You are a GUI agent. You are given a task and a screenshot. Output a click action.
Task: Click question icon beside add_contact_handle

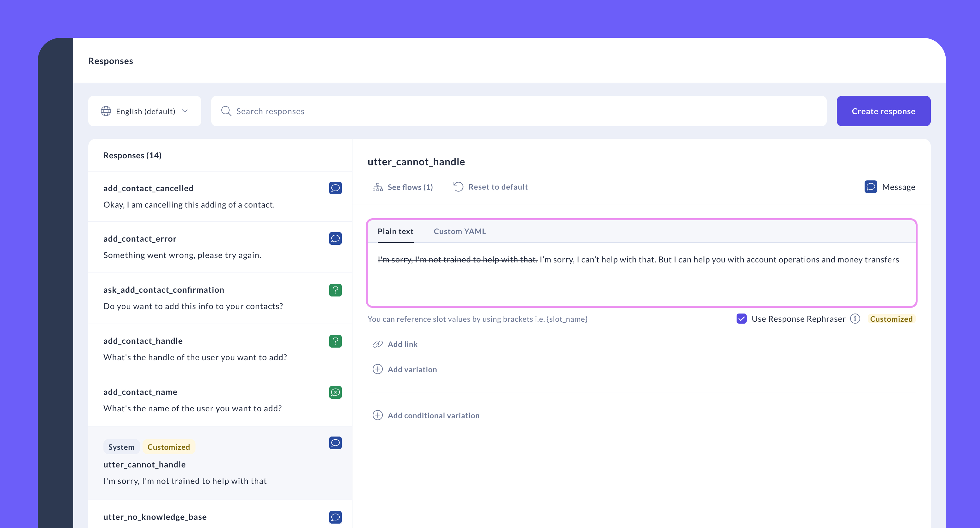335,341
